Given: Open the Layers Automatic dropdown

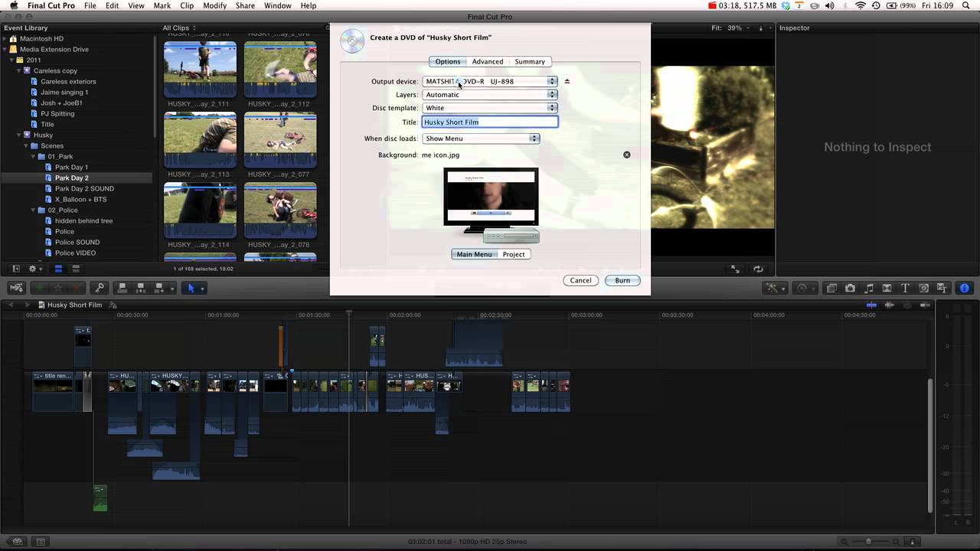Looking at the screenshot, I should 489,95.
